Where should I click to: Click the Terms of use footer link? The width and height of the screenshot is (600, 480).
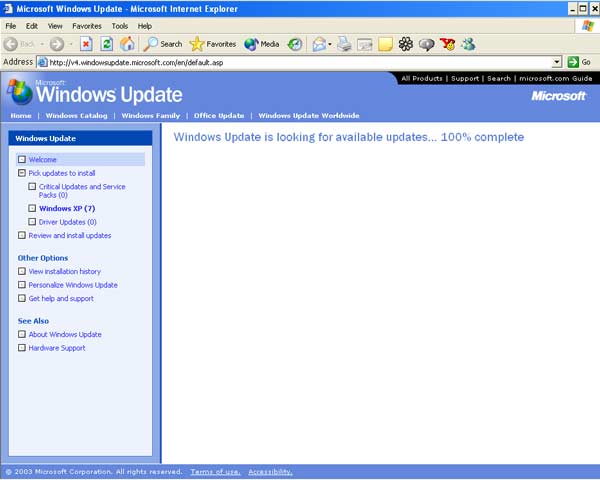point(215,472)
